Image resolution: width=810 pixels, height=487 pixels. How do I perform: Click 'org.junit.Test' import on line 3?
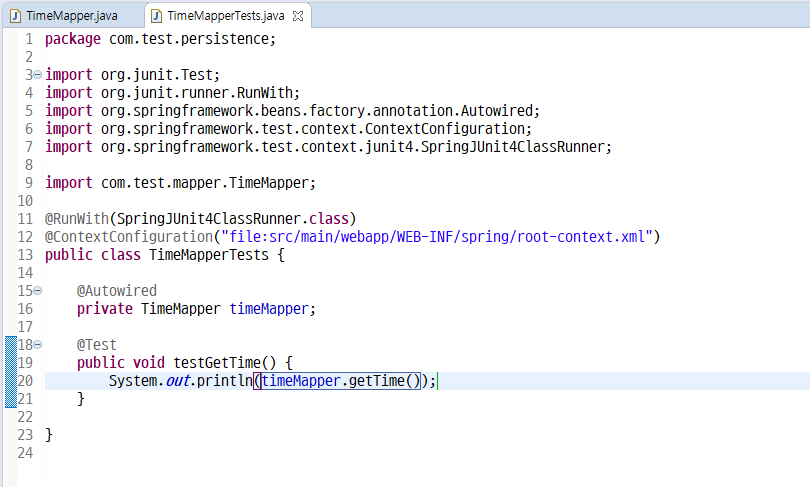(x=157, y=75)
